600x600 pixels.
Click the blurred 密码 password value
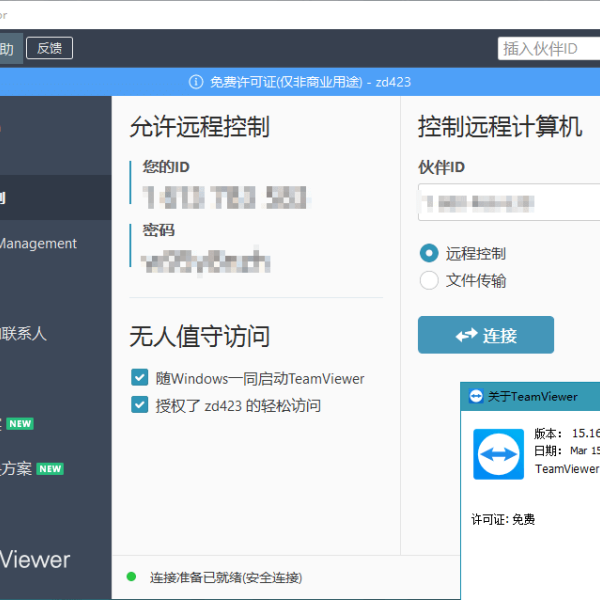206,261
